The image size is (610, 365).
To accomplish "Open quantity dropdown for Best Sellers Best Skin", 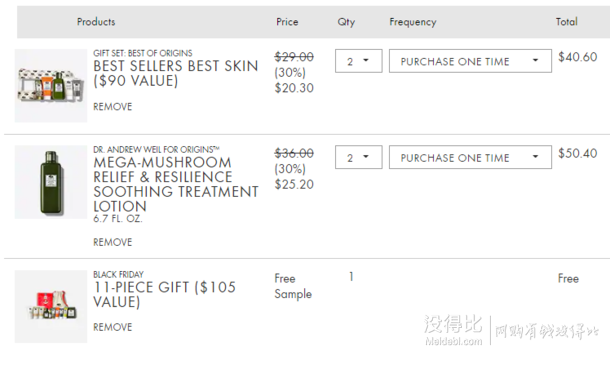I will (x=359, y=61).
